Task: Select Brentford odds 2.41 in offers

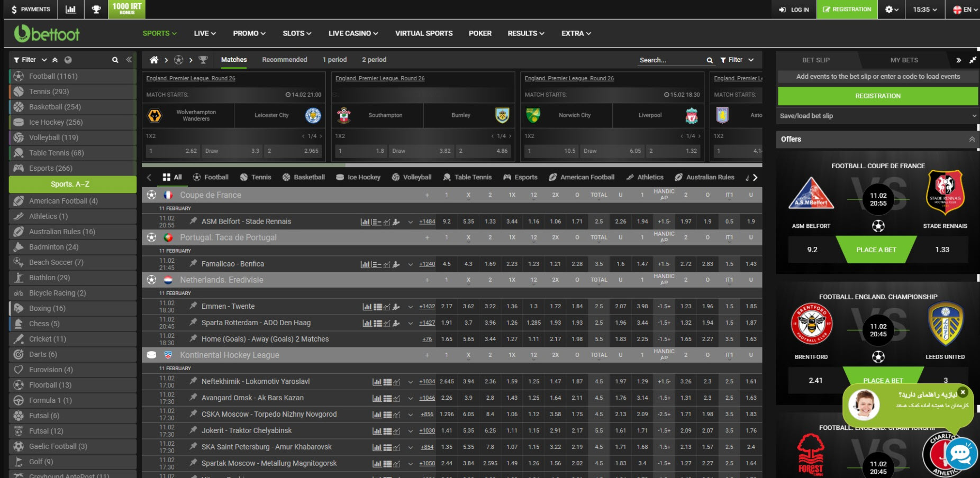Action: [x=815, y=380]
